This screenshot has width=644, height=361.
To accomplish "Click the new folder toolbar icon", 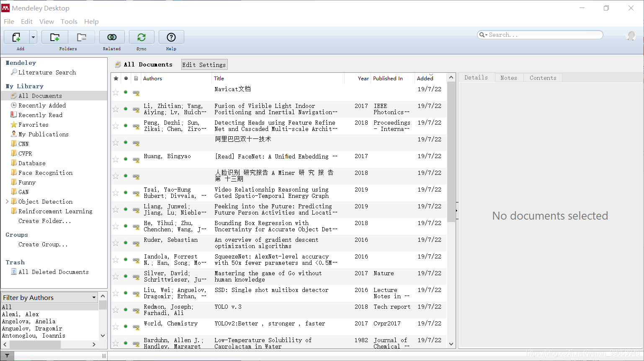I will pyautogui.click(x=55, y=37).
